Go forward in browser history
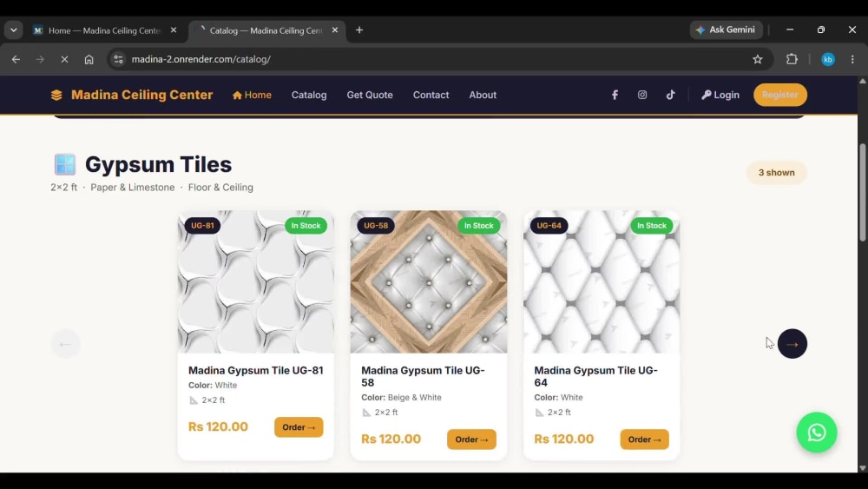868x489 pixels. point(40,59)
